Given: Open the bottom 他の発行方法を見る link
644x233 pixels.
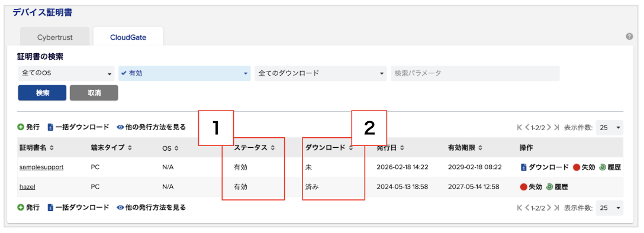Looking at the screenshot, I should tap(151, 208).
